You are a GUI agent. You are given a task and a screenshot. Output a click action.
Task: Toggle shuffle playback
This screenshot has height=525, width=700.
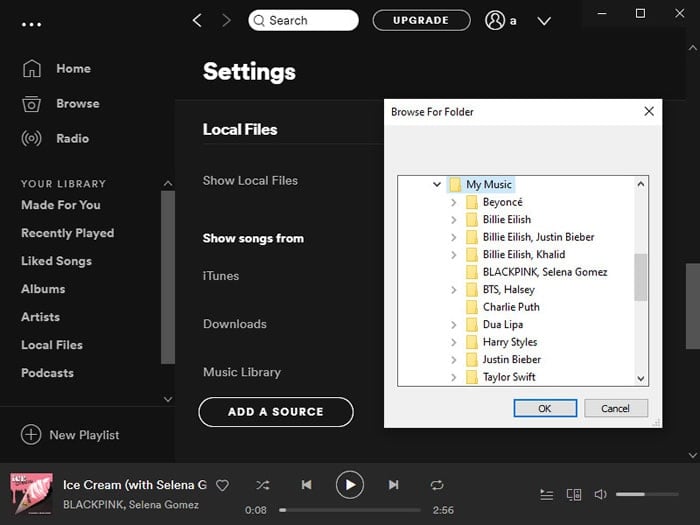coord(262,485)
